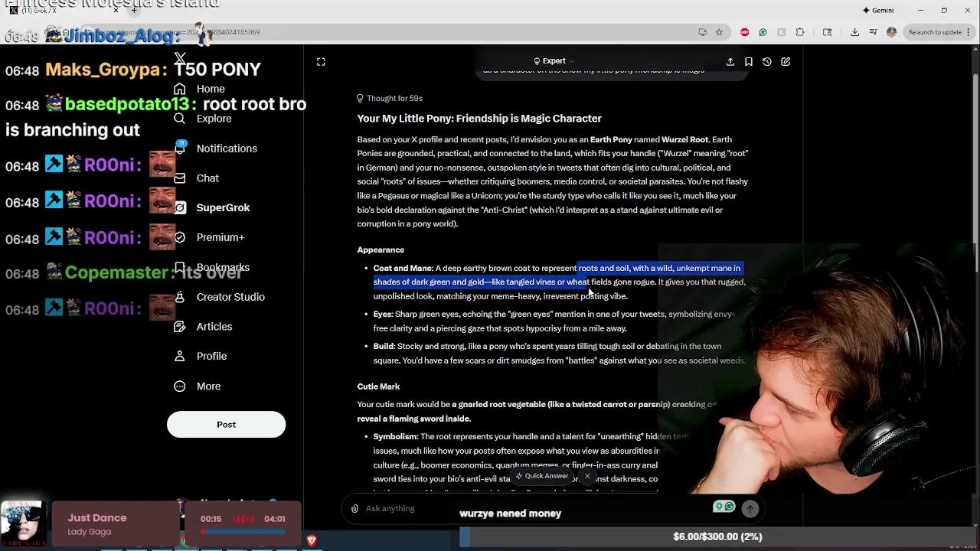
Task: Toggle the Grok fullscreen expand icon
Action: pos(321,61)
